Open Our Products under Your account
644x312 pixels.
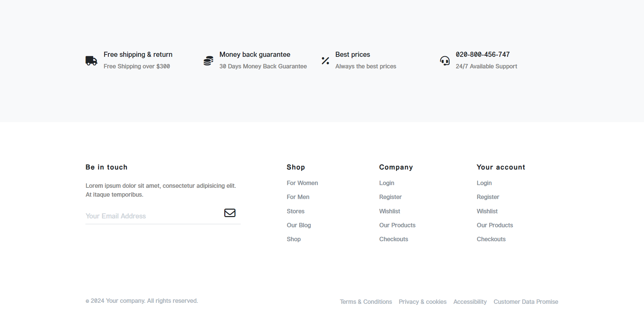point(495,225)
